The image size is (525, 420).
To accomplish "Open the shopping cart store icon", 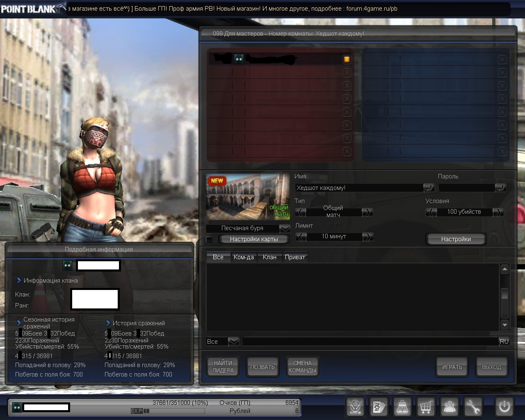I will pyautogui.click(x=426, y=407).
